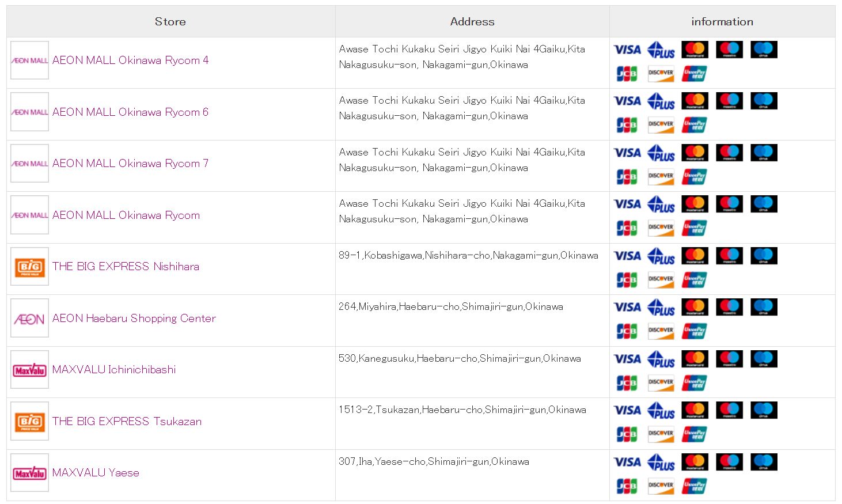The height and width of the screenshot is (504, 842).
Task: Click address "307,Iha,Yaese-cho,Shimajiri-gun,Okinawa"
Action: [x=434, y=462]
